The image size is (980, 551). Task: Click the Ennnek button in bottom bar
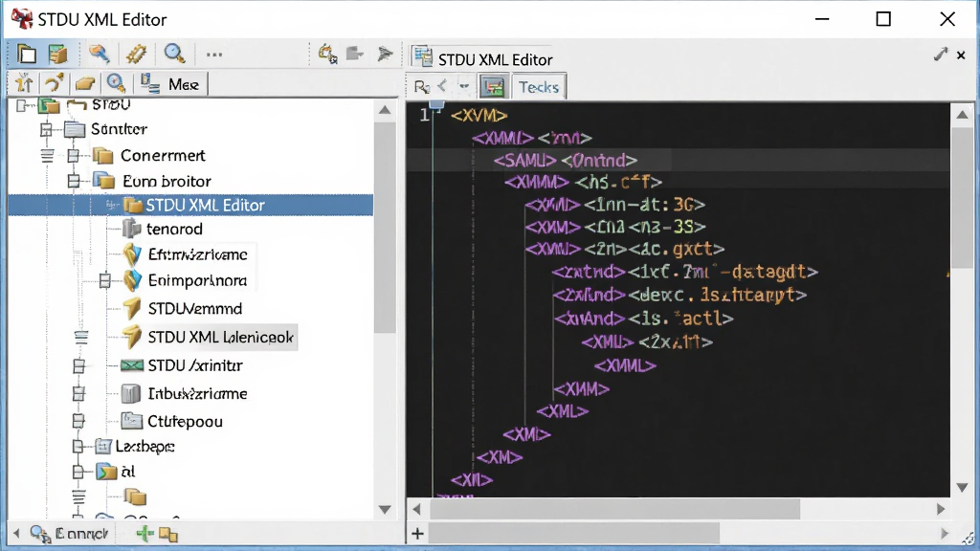[70, 534]
